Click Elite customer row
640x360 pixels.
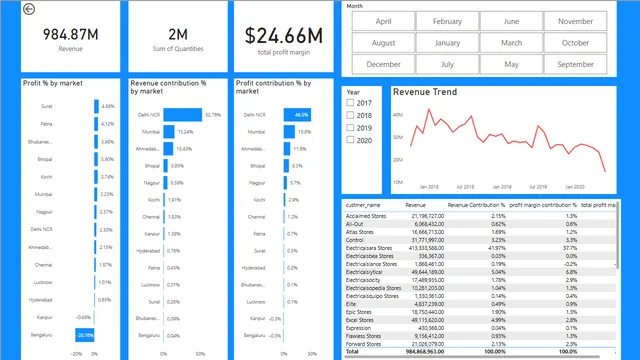[x=480, y=304]
